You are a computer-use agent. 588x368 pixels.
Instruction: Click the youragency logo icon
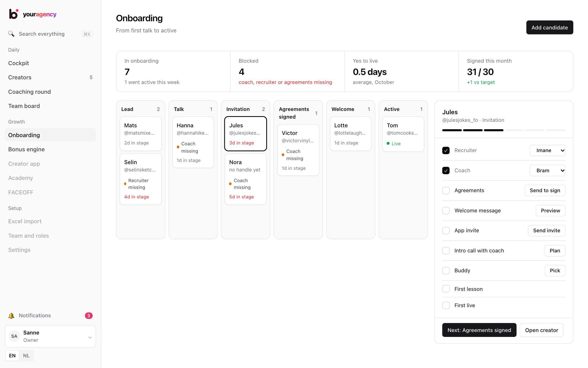click(x=14, y=14)
